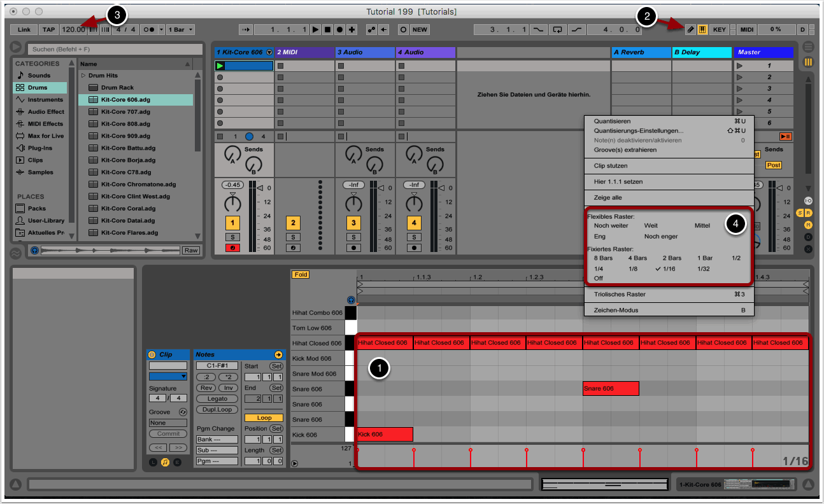
Task: Click the Clip activator icon
Action: 152,354
